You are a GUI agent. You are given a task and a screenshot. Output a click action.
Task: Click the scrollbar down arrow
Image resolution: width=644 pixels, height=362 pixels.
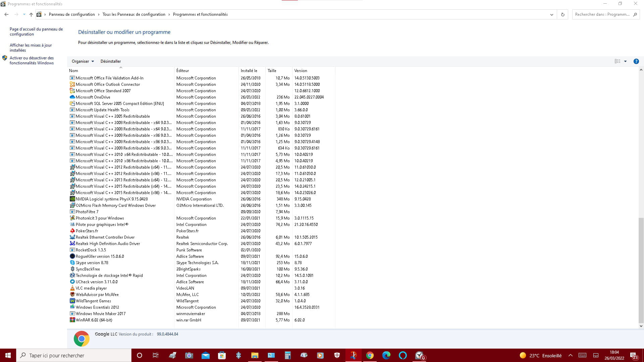coord(641,326)
